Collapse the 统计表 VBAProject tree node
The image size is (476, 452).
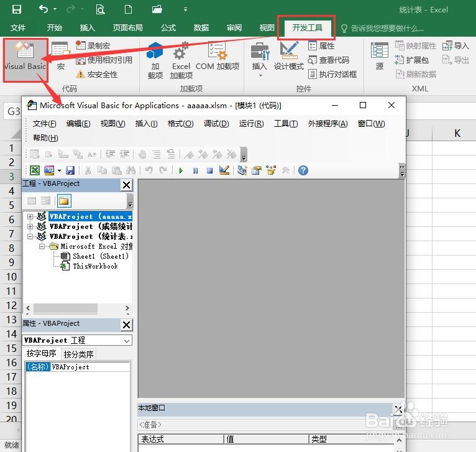click(30, 236)
